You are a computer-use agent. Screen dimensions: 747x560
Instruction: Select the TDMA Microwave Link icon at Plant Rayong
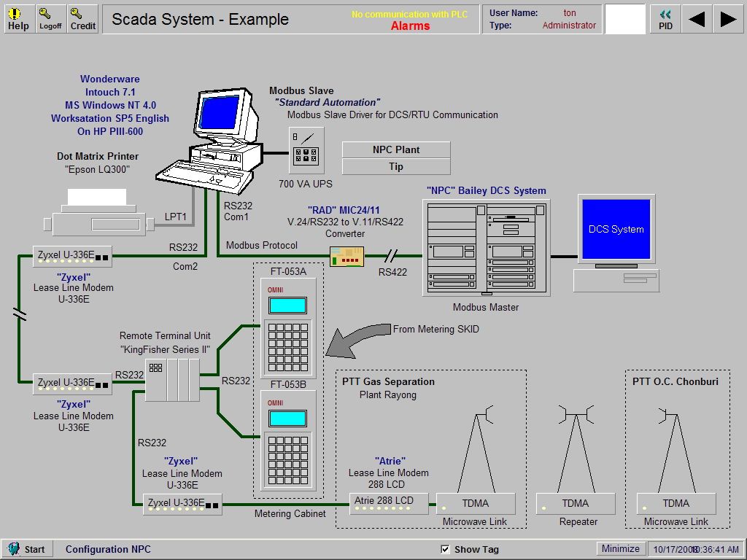(477, 503)
